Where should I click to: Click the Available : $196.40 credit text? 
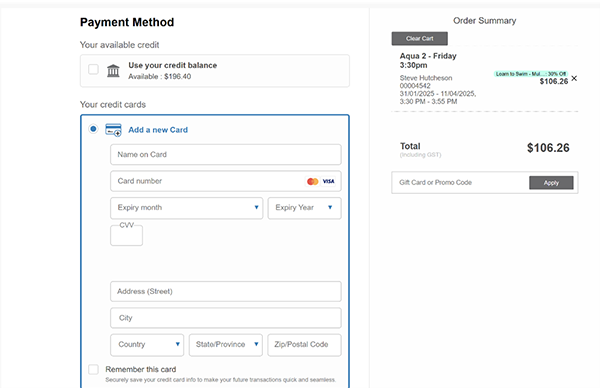point(160,77)
